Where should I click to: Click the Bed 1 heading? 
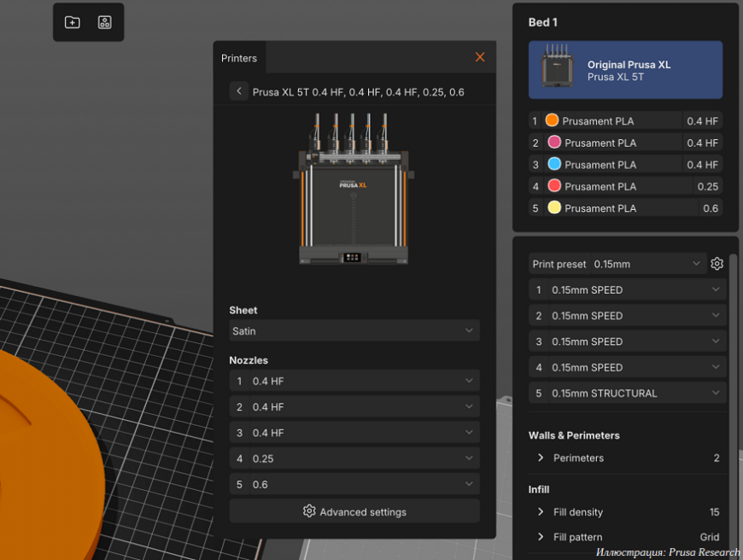[x=543, y=22]
